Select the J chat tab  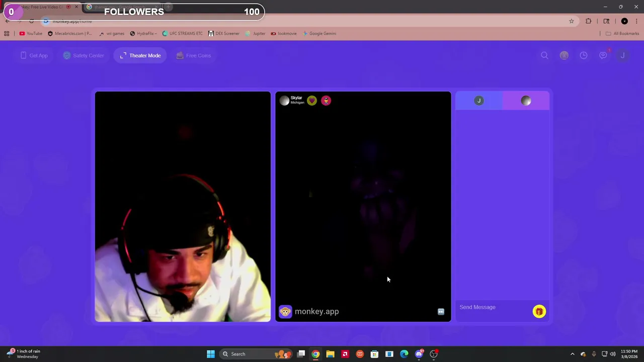(479, 101)
